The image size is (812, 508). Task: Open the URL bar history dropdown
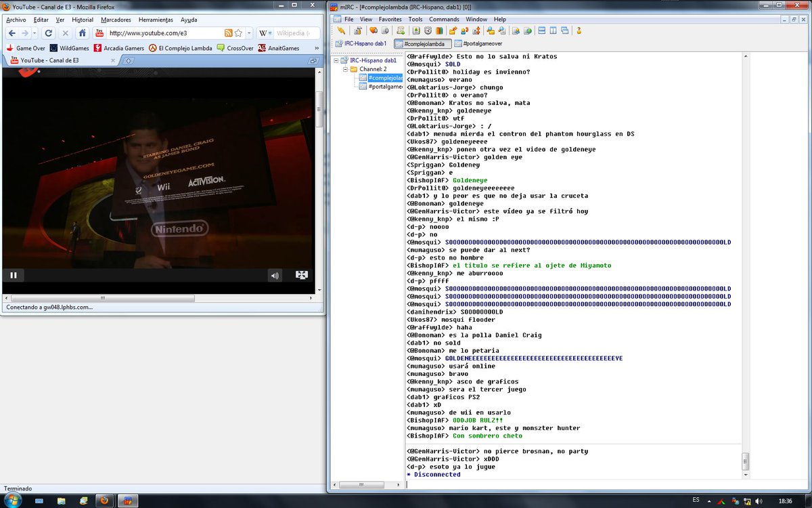248,33
